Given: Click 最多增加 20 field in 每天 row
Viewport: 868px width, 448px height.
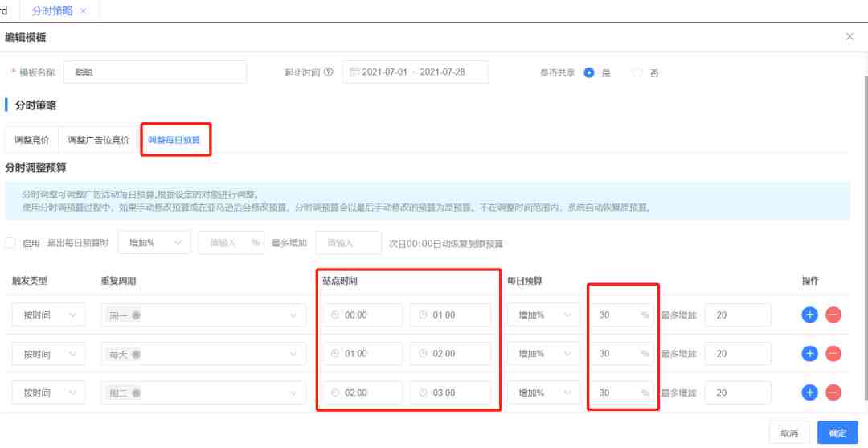Looking at the screenshot, I should coord(738,354).
